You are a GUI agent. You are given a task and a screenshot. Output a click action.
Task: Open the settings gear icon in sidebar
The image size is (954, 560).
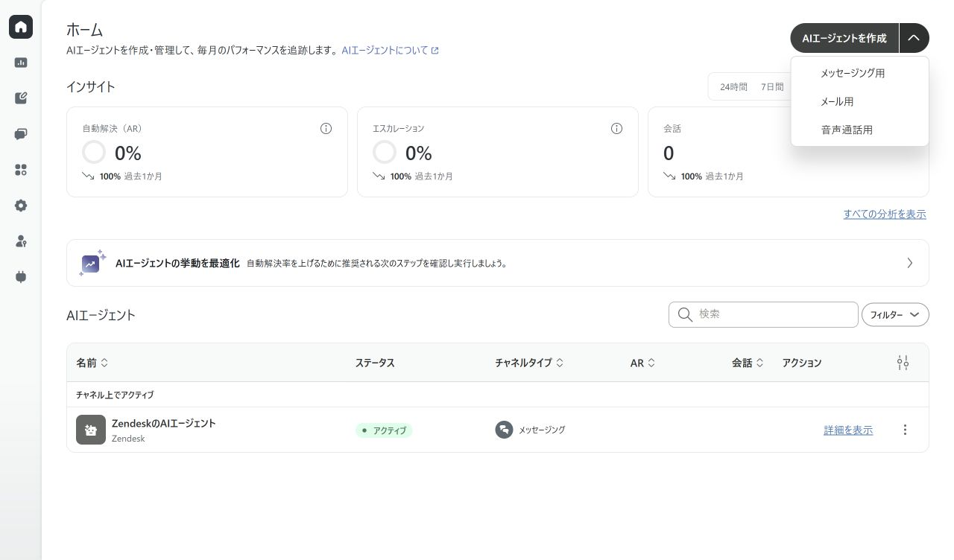tap(21, 206)
